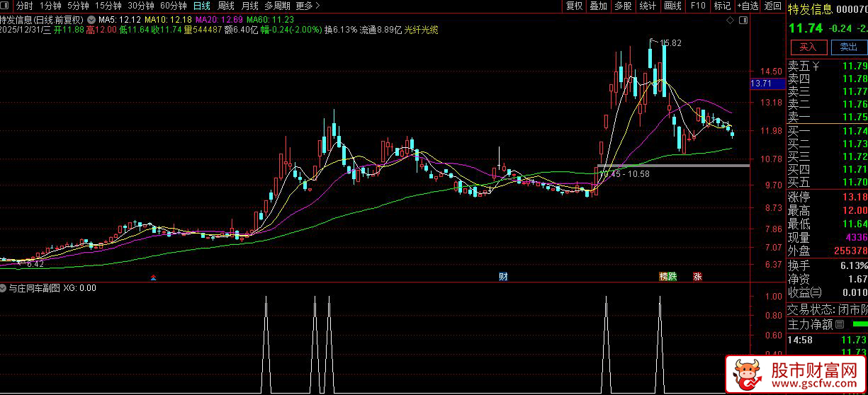The width and height of the screenshot is (868, 395).
Task: Expand the 与庄同车副图 indicator menu
Action: 4,288
